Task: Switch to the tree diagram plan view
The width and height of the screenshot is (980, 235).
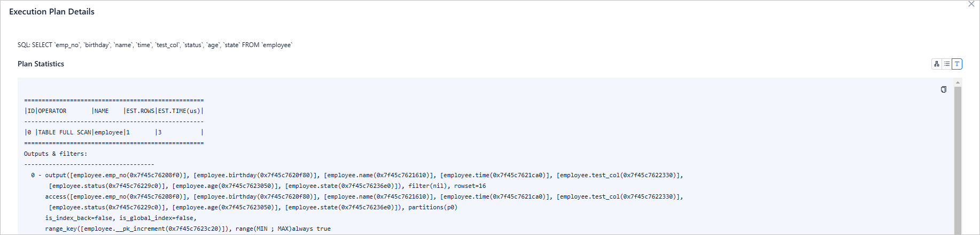Action: point(937,64)
